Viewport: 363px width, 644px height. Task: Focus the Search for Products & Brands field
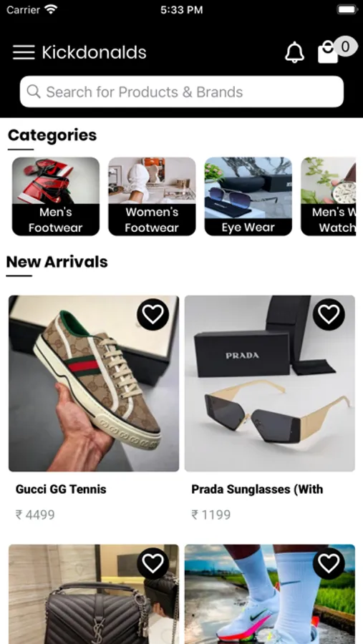pyautogui.click(x=182, y=92)
